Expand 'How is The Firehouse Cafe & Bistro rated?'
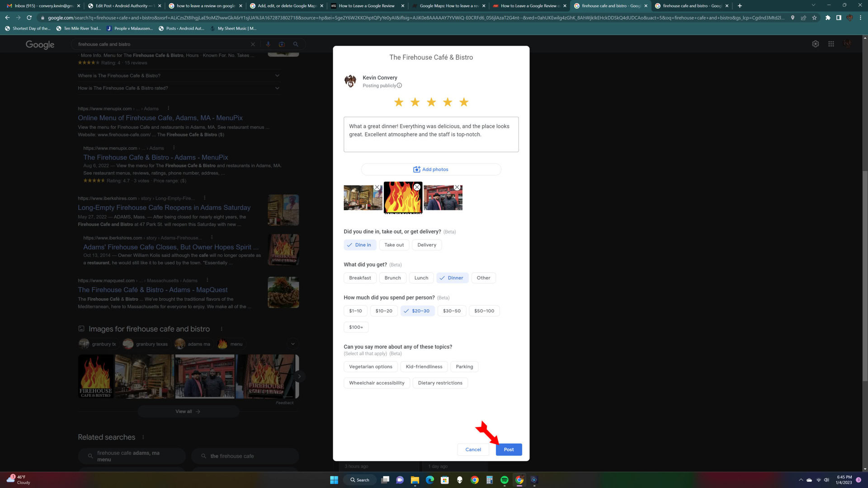Screen dimensions: 868x488 click(179, 88)
